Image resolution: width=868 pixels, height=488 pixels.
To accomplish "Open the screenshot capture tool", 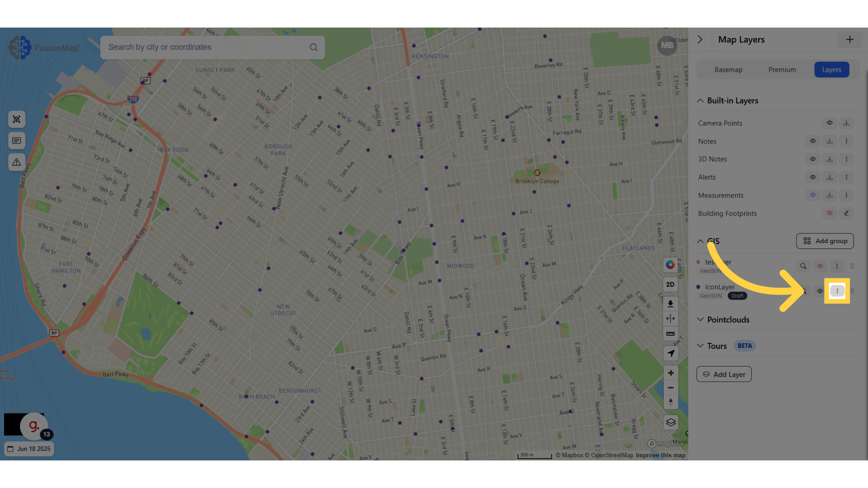I will click(x=17, y=119).
